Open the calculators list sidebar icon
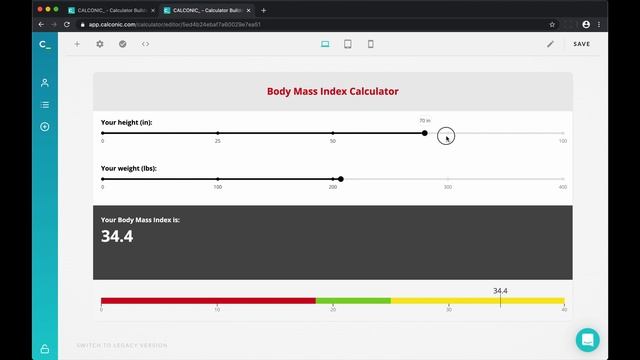This screenshot has width=640, height=360. (45, 105)
